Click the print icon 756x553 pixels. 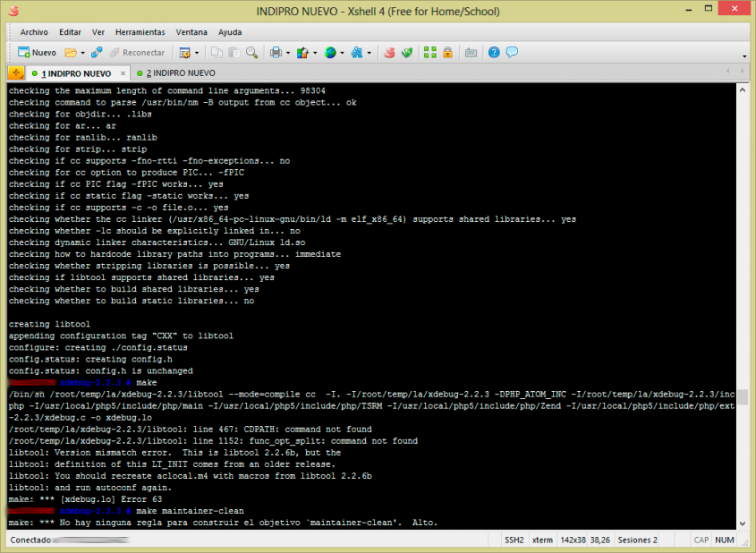click(276, 53)
